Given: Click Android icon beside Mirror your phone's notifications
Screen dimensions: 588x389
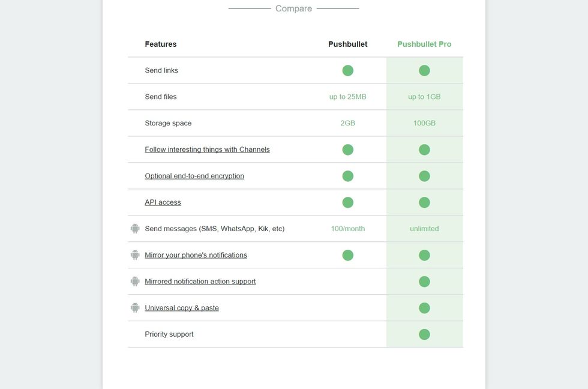Looking at the screenshot, I should 135,255.
